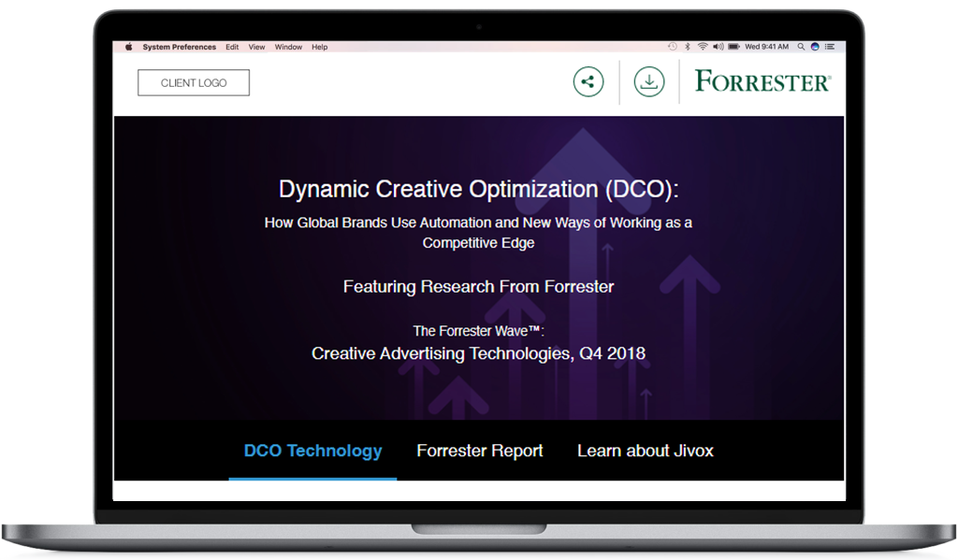Click the download icon in header

point(649,82)
